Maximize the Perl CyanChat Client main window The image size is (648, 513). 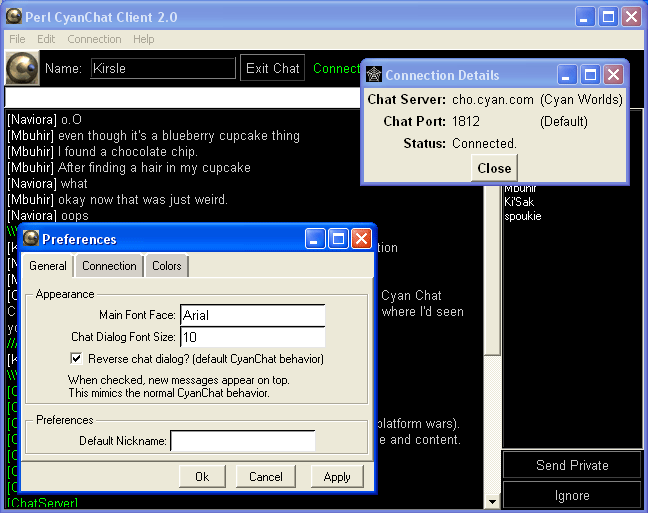608,17
